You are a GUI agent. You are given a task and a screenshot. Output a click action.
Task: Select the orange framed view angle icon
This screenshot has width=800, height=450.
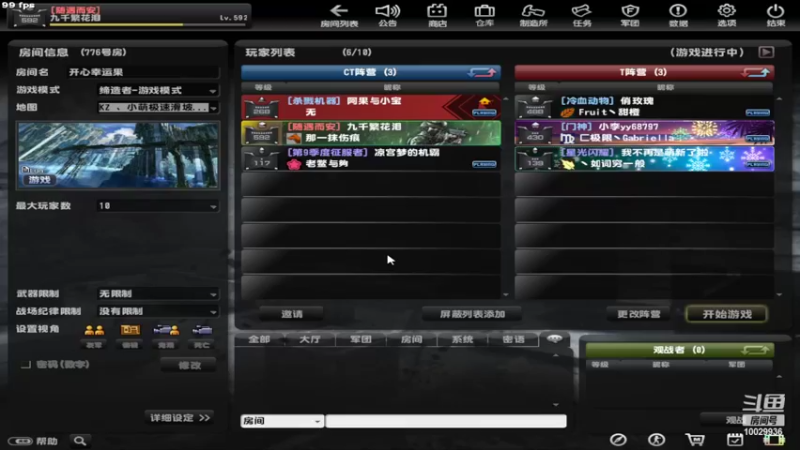(130, 330)
